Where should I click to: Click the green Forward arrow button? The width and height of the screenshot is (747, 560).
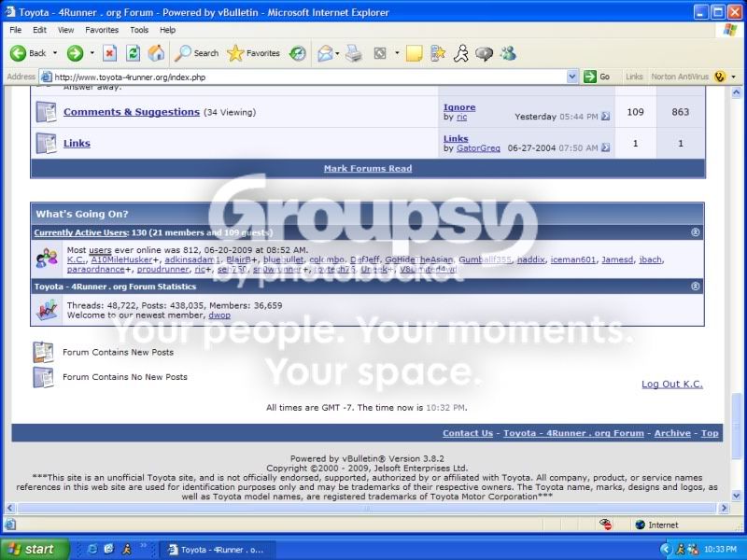75,53
